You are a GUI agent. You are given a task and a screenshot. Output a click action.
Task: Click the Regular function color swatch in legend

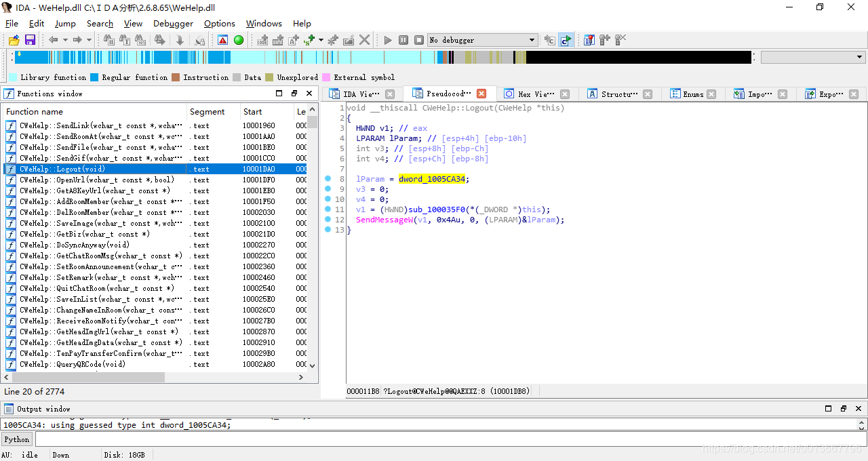coord(94,77)
